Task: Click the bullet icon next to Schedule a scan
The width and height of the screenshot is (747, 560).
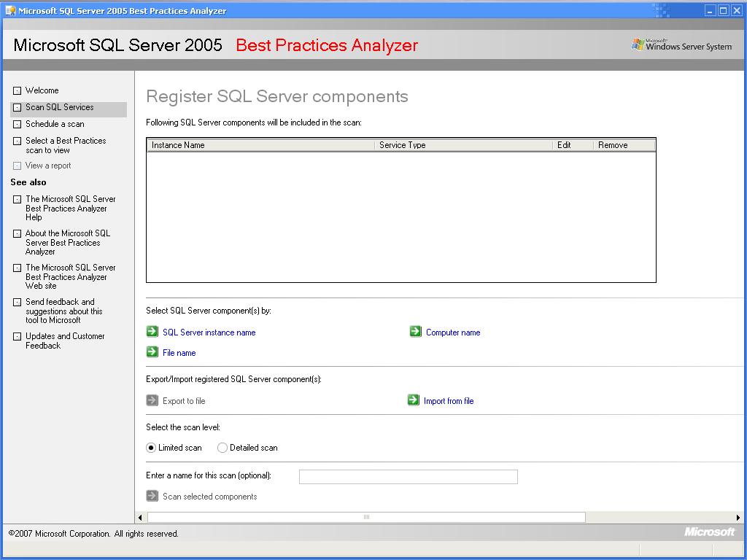Action: [18, 124]
